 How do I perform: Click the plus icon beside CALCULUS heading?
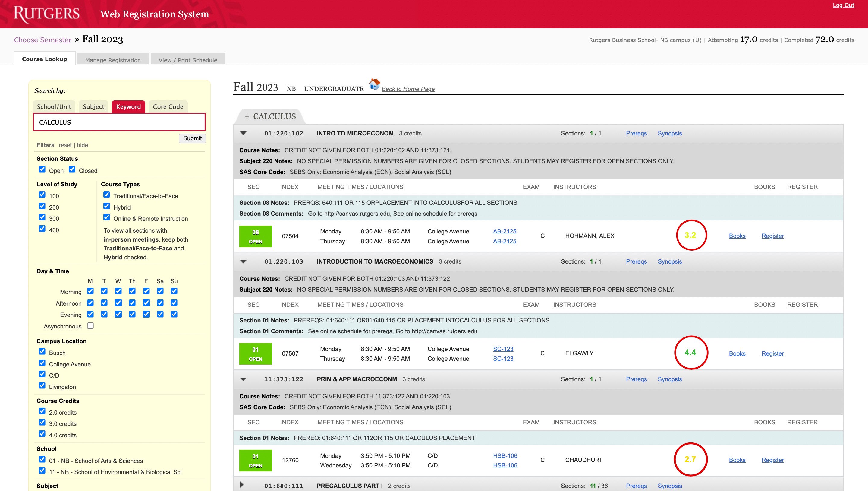click(247, 117)
